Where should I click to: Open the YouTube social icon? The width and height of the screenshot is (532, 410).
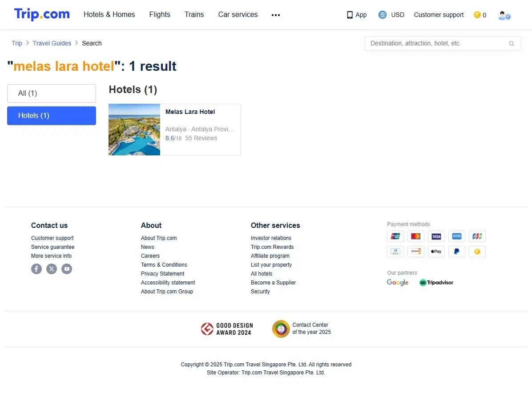point(67,269)
